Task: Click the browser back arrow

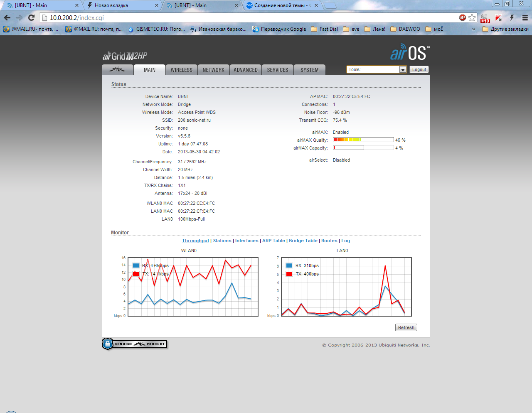Action: pyautogui.click(x=7, y=17)
